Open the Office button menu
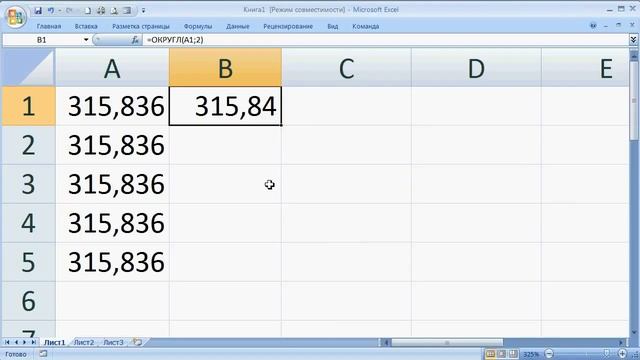640x360 pixels. click(x=16, y=17)
